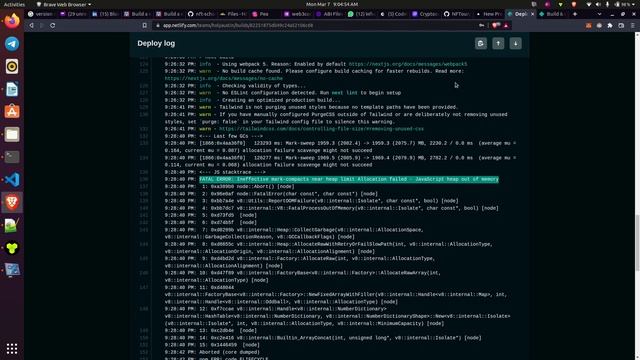Open system status menu with battery

[x=612, y=4]
